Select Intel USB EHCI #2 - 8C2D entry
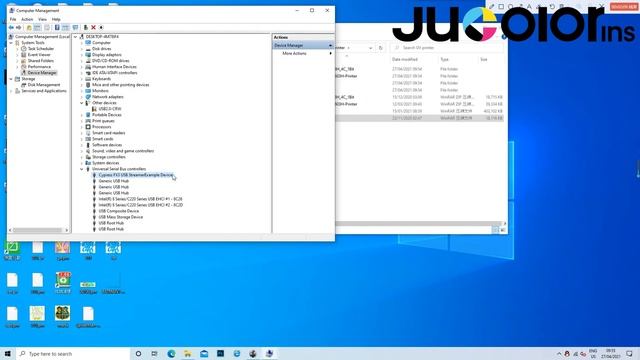Image resolution: width=640 pixels, height=360 pixels. pos(141,205)
